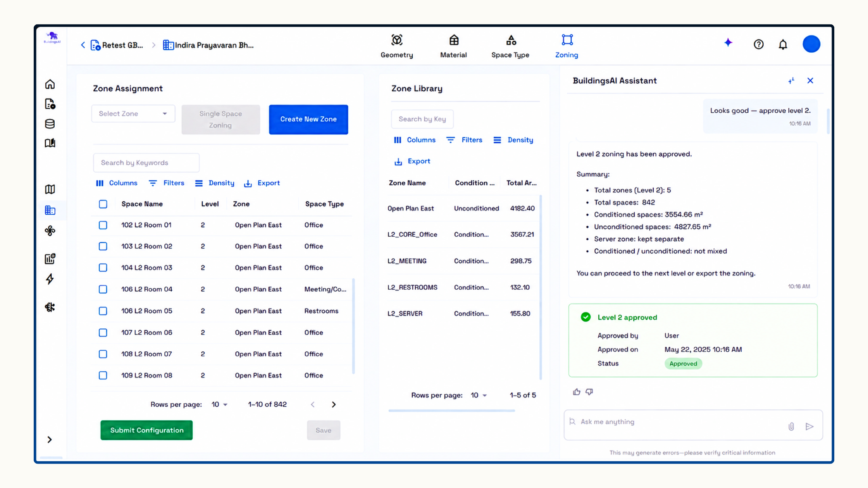Switch to the Space Type tab

point(510,46)
